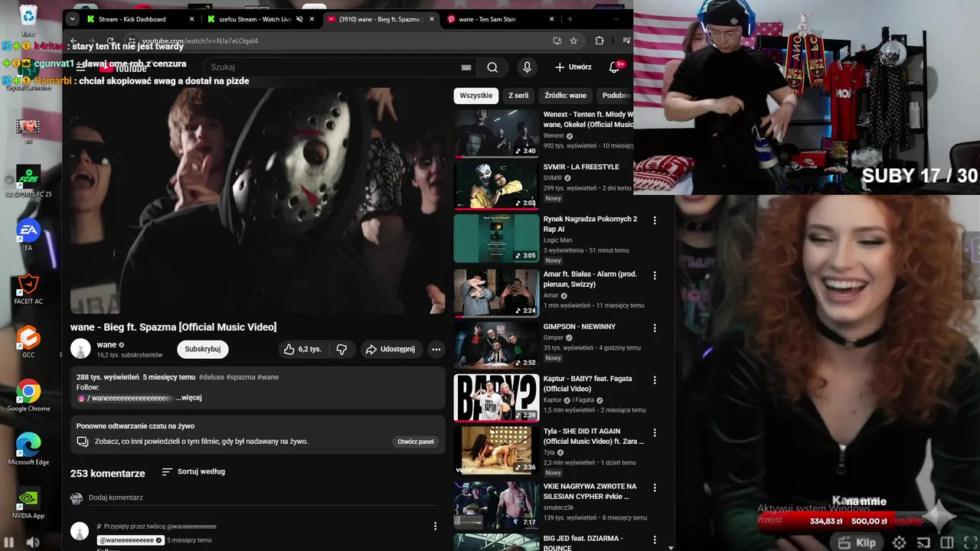Dislike the wane - Bieg video
Viewport: 980px width, 551px height.
click(x=341, y=349)
